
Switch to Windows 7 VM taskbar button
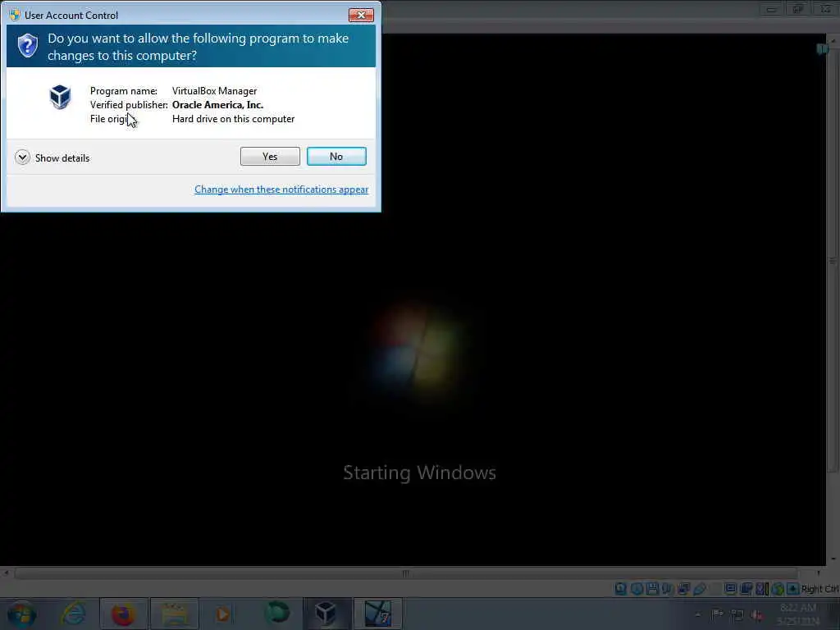377,614
